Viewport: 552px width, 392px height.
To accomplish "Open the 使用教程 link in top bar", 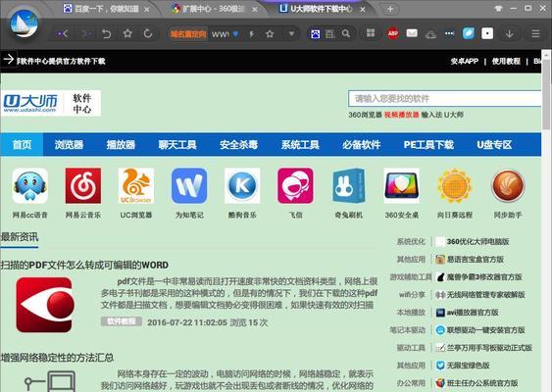I will click(506, 61).
